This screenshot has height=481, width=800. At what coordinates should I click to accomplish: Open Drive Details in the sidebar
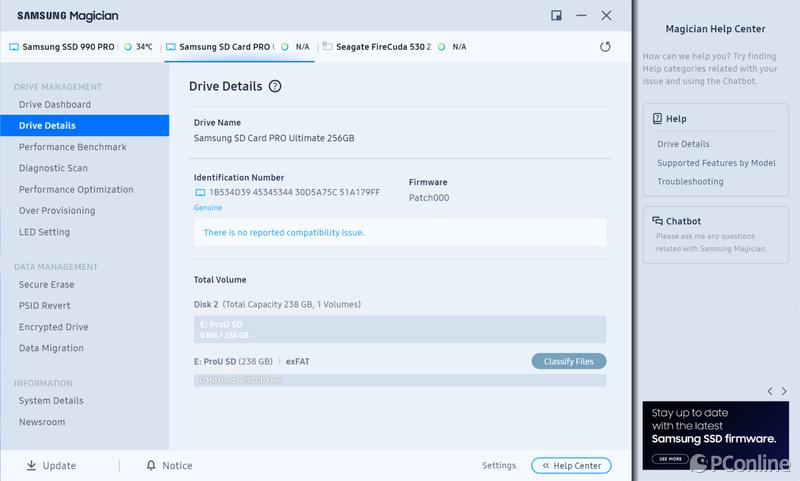pyautogui.click(x=84, y=125)
